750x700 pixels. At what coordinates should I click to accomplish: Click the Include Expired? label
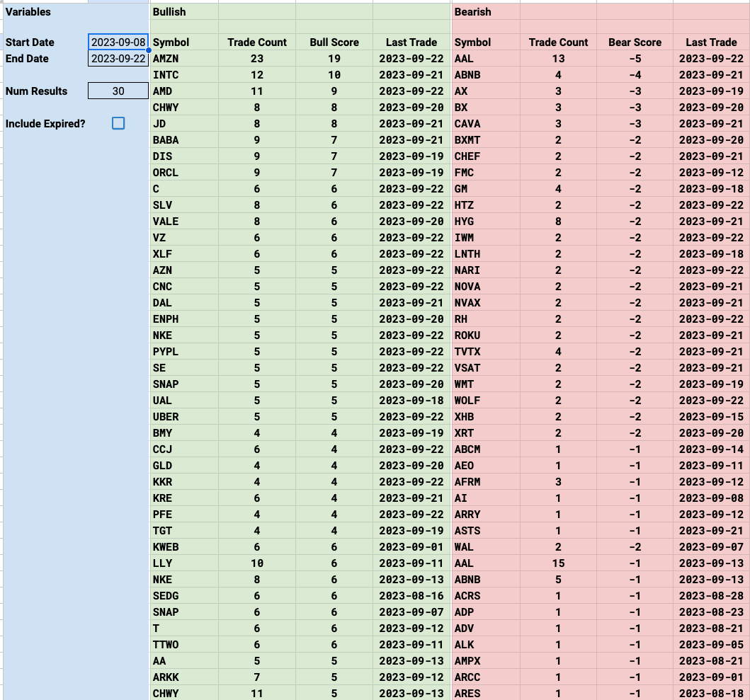pos(45,123)
